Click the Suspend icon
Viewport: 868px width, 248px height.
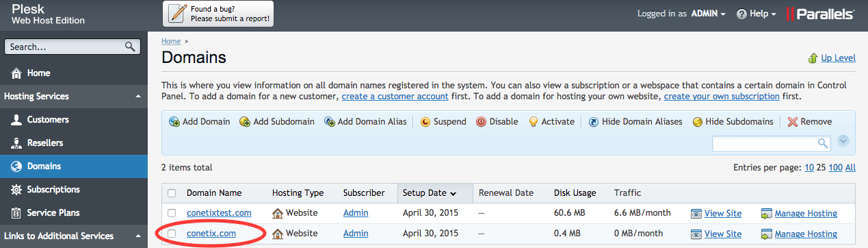[x=425, y=122]
